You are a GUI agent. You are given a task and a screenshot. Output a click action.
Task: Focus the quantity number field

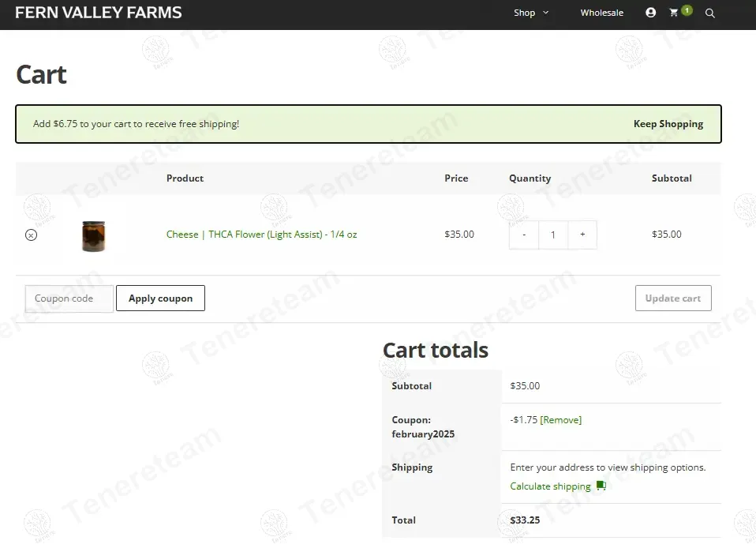[x=553, y=235]
